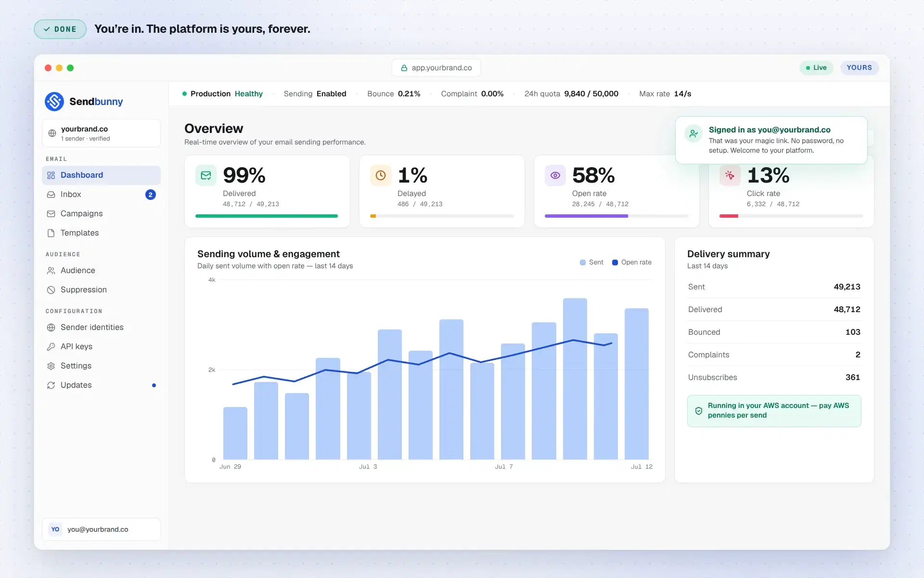Open the Dashboard menu item
Screen dimensions: 924x578
coord(101,175)
